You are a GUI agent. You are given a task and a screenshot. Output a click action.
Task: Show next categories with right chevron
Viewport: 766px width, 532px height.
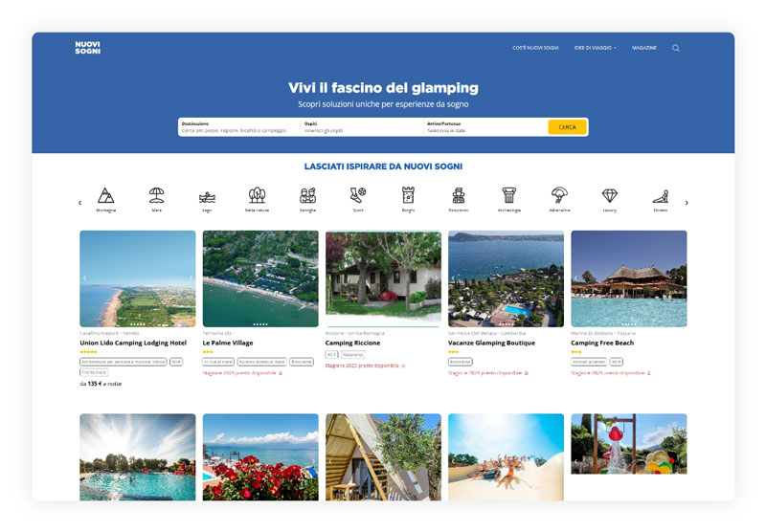tap(687, 203)
